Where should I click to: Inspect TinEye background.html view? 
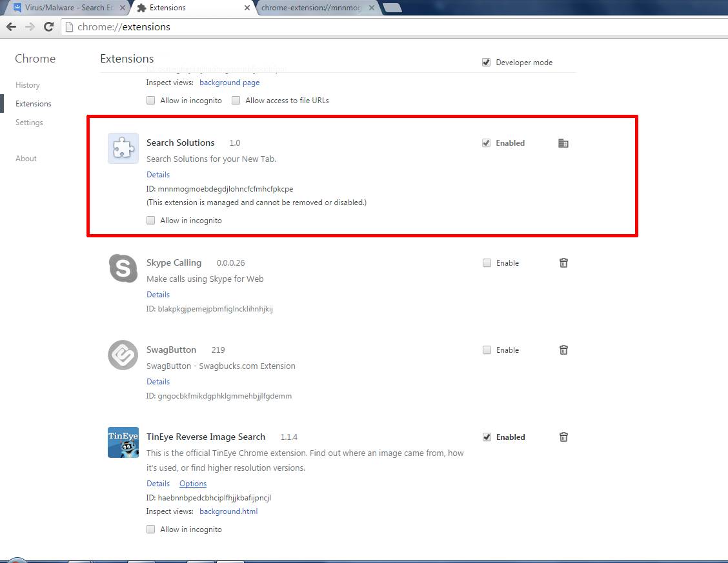(x=228, y=511)
